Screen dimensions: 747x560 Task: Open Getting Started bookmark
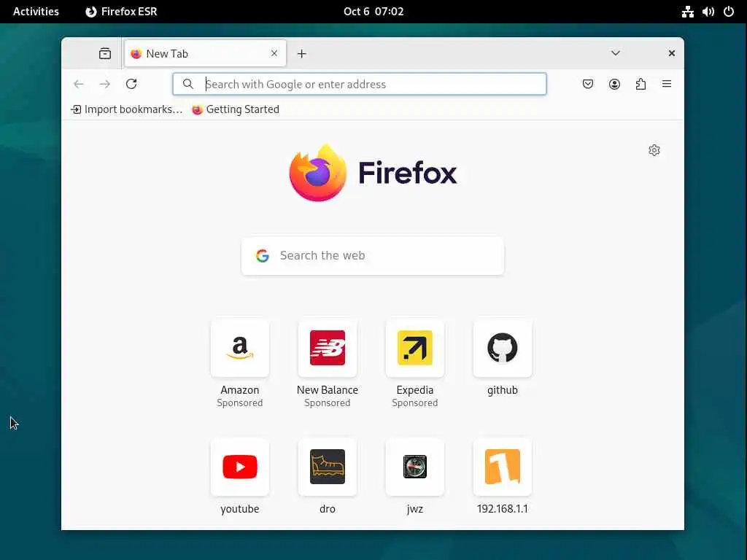pos(236,109)
